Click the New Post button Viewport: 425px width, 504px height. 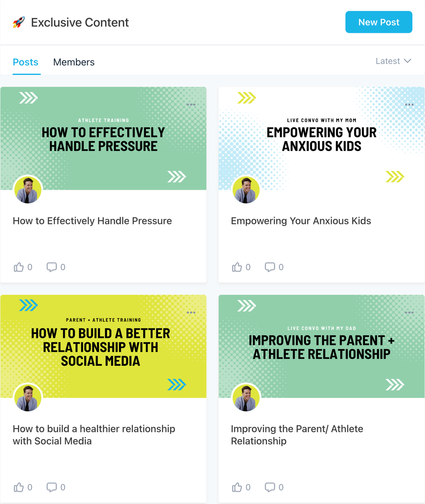[x=379, y=22]
